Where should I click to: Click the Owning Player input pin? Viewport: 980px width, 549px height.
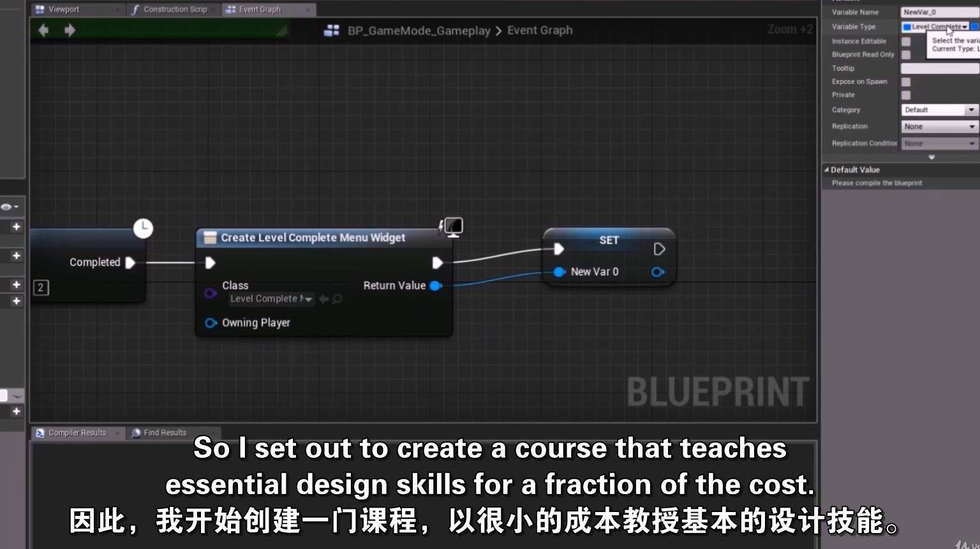click(211, 323)
